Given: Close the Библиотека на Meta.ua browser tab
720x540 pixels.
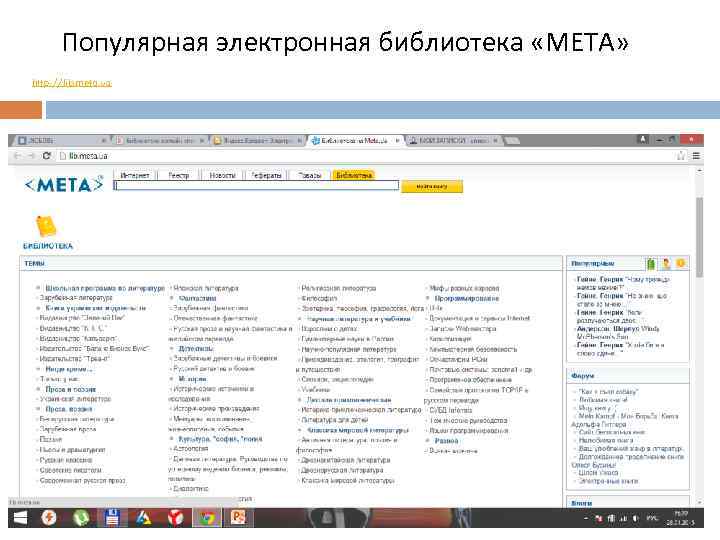Looking at the screenshot, I should pyautogui.click(x=398, y=141).
